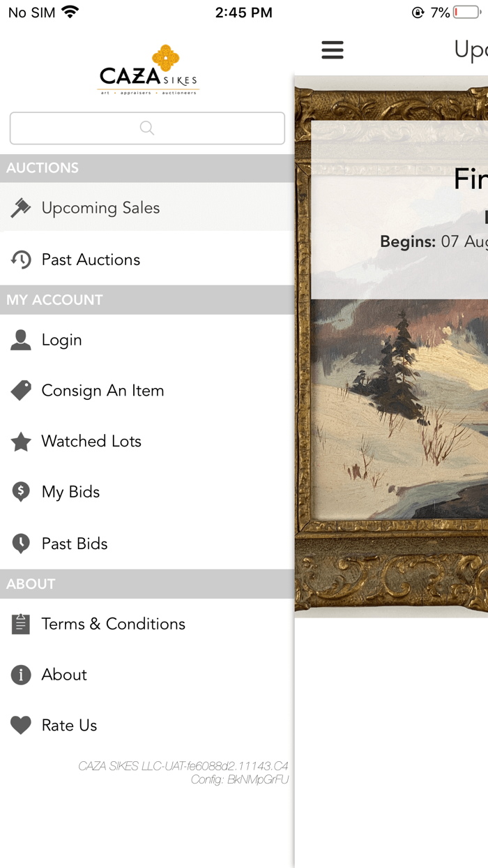
Task: Click the clock pin icon next to Past Bids
Action: (21, 543)
